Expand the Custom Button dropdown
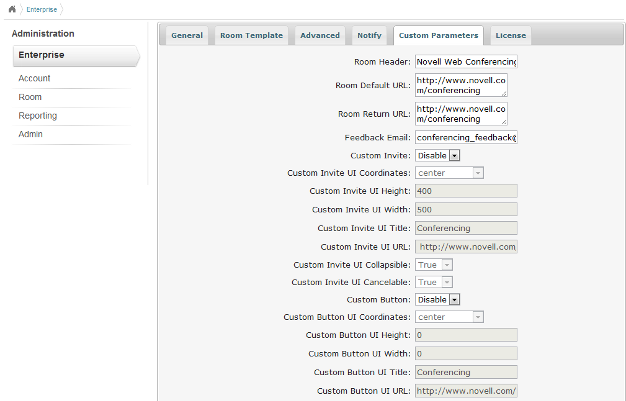 (438, 299)
